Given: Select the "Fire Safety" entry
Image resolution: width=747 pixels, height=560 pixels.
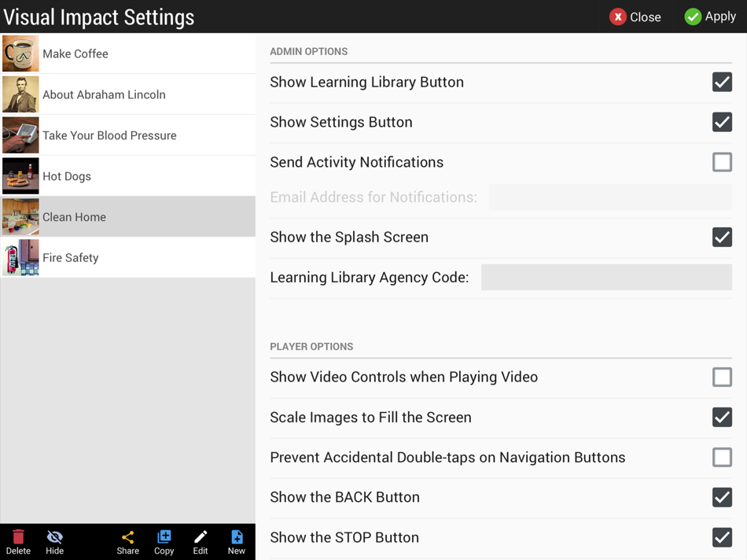Looking at the screenshot, I should tap(128, 257).
